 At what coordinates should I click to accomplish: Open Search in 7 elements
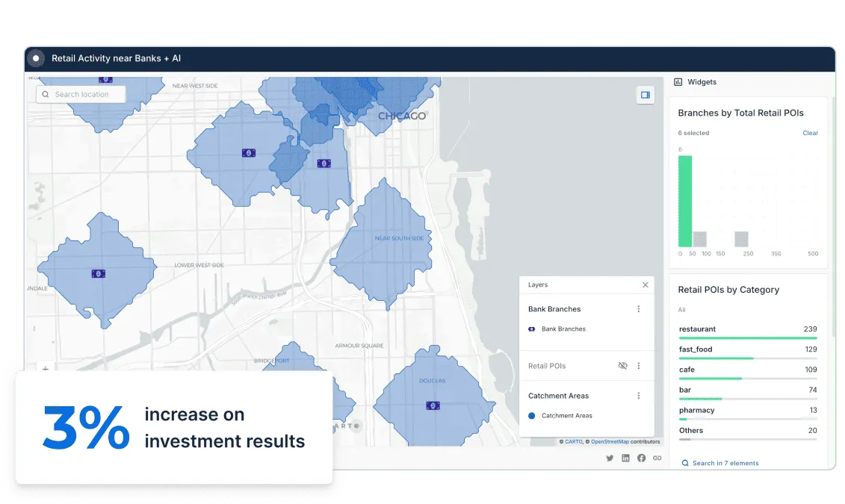click(x=719, y=463)
